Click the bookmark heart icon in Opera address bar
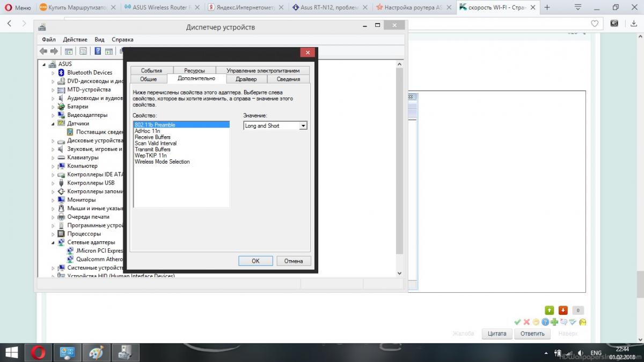The height and width of the screenshot is (362, 644). tap(595, 24)
